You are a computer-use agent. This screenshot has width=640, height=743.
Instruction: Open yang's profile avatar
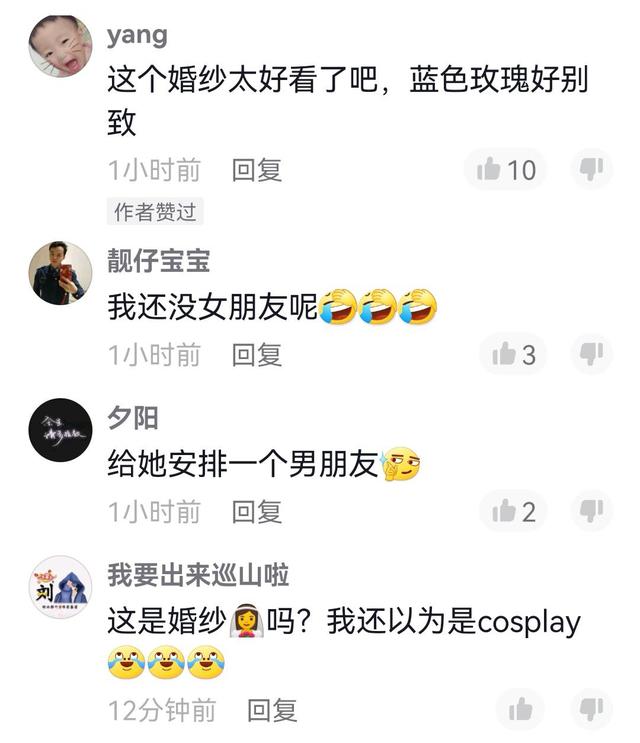(60, 46)
